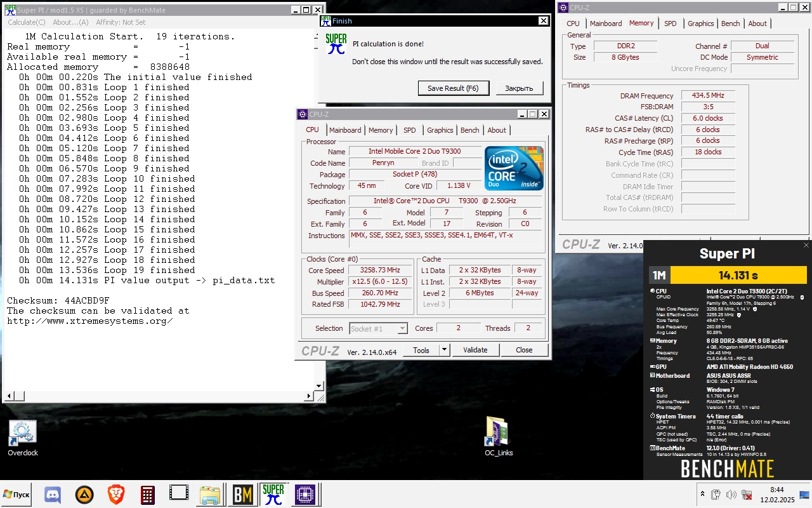The image size is (812, 508).
Task: Click the volume speaker tray icon
Action: point(731,495)
